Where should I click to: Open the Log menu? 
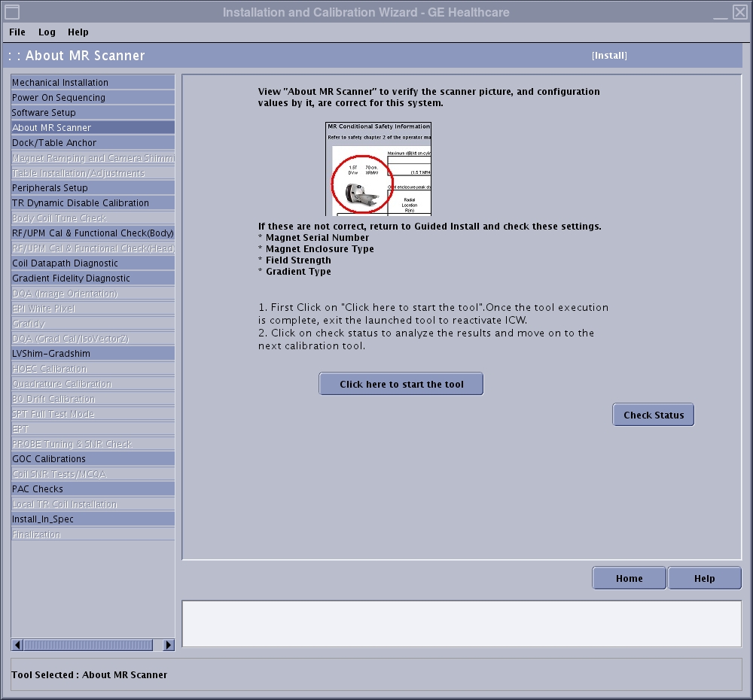click(x=47, y=32)
